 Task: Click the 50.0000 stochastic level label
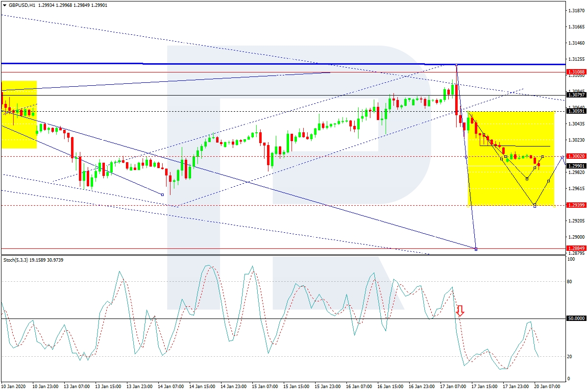pyautogui.click(x=576, y=318)
